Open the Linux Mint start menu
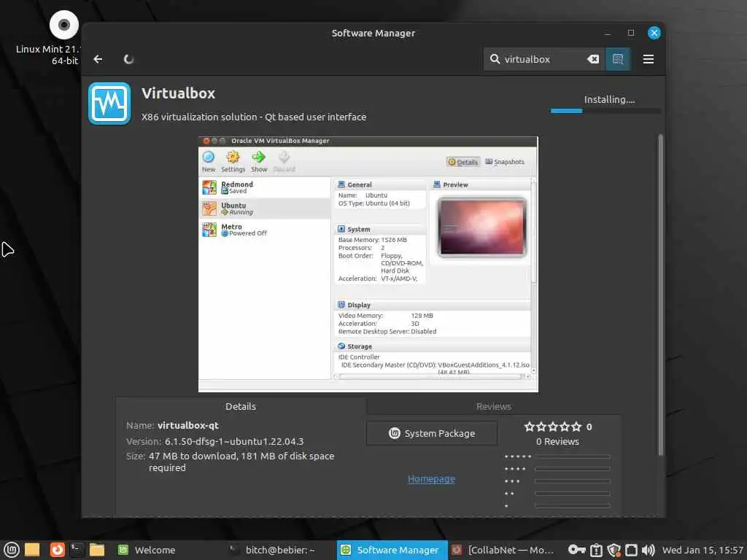 [x=12, y=550]
